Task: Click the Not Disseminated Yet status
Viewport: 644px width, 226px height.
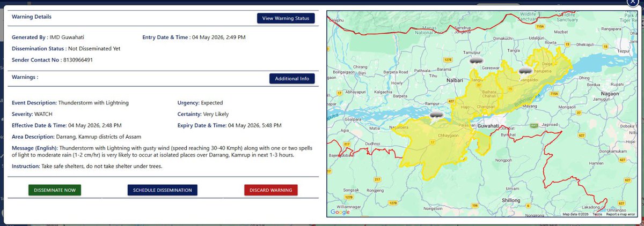Action: point(94,48)
